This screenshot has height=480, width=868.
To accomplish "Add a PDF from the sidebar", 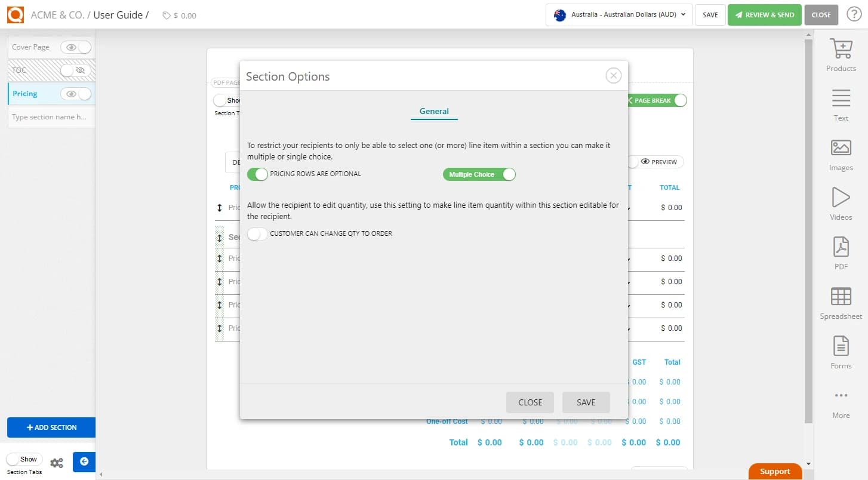I will tap(841, 253).
